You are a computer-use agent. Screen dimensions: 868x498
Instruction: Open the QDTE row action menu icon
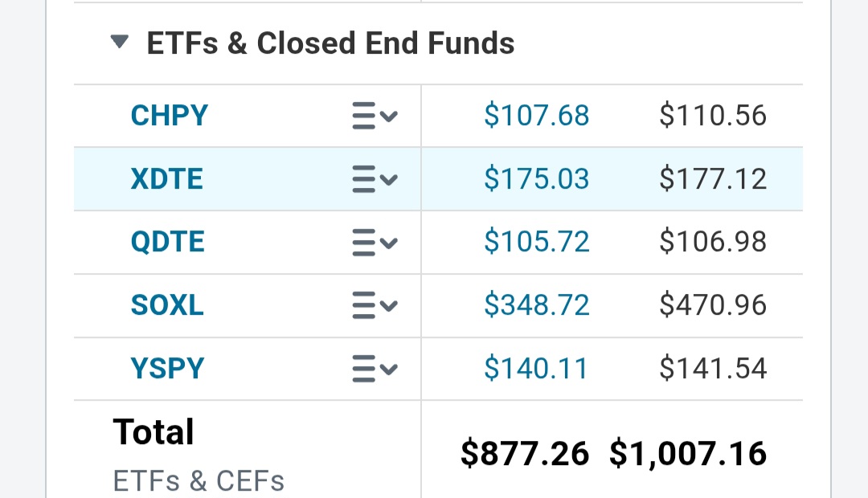point(375,243)
